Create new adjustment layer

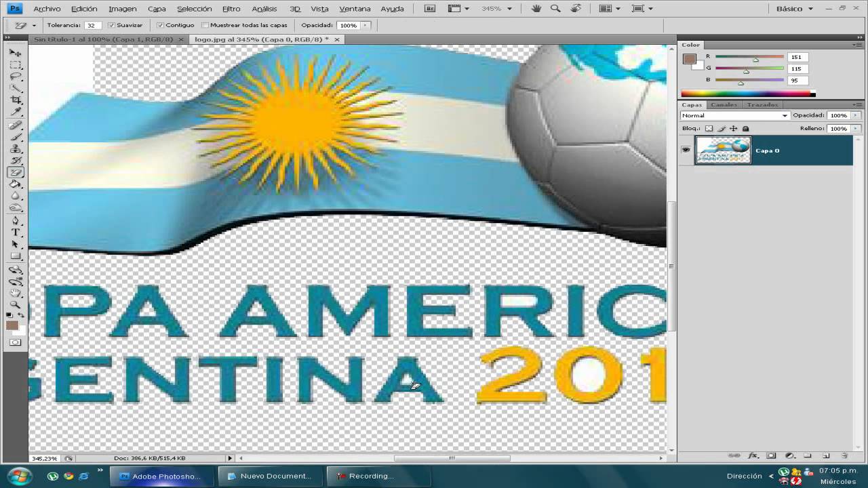[x=789, y=455]
